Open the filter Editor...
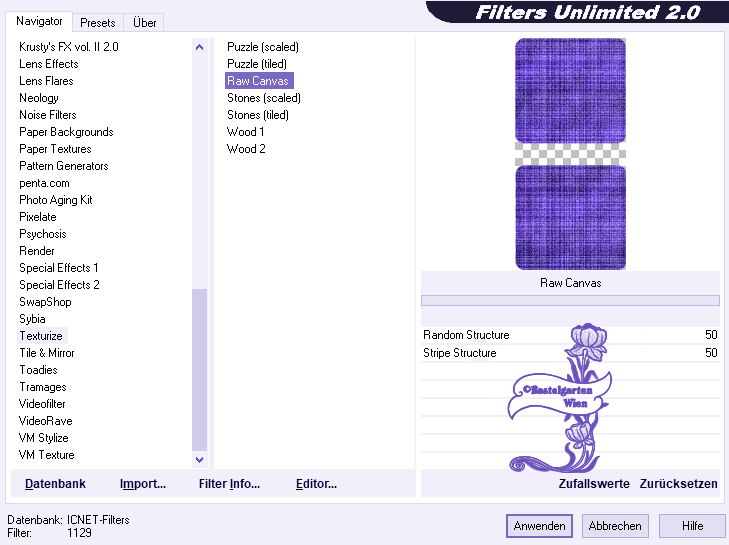729x545 pixels. coord(316,484)
